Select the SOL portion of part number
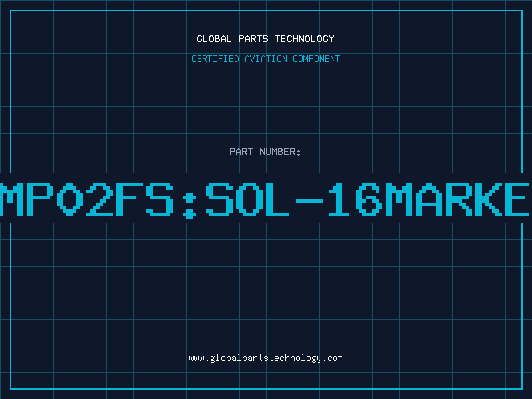Image resolution: width=532 pixels, height=399 pixels. point(247,199)
